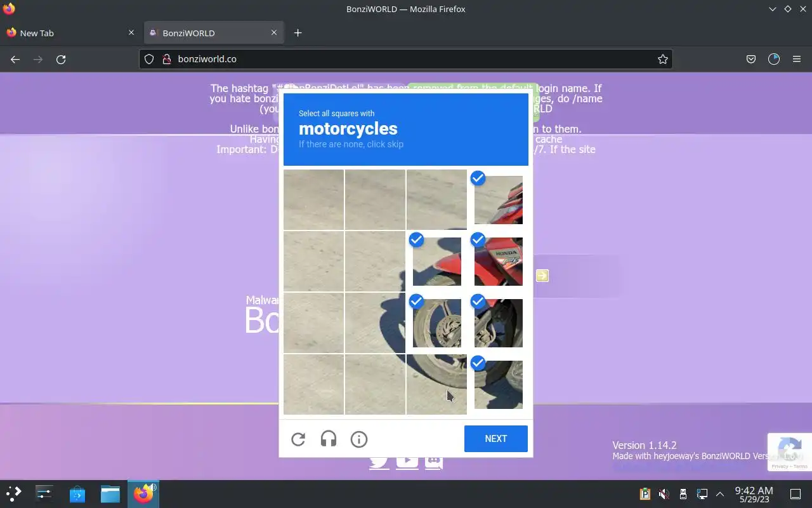Click the show desktop button in the taskbar

click(796, 494)
